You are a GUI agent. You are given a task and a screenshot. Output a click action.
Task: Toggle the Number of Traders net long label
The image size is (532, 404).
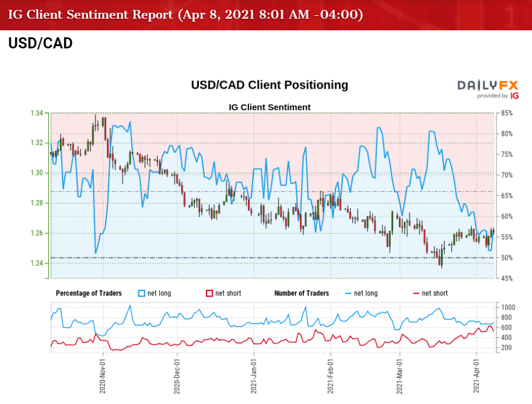point(366,293)
